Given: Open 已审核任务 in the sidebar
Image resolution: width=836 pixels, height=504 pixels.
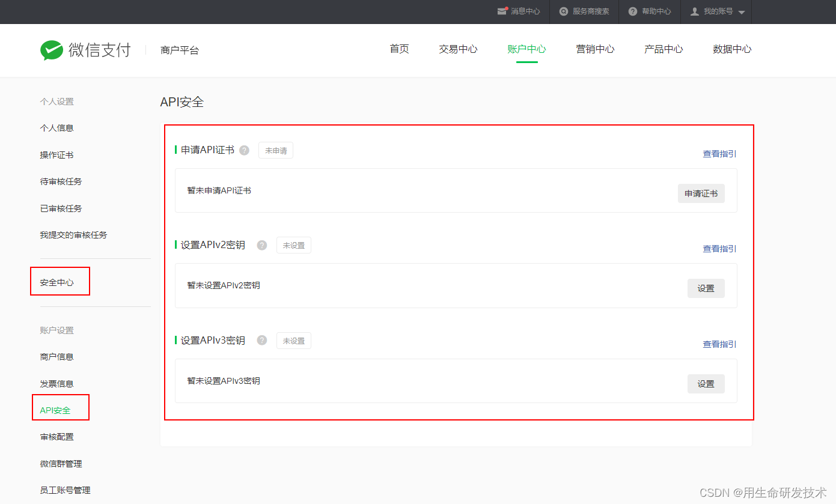Looking at the screenshot, I should (61, 208).
